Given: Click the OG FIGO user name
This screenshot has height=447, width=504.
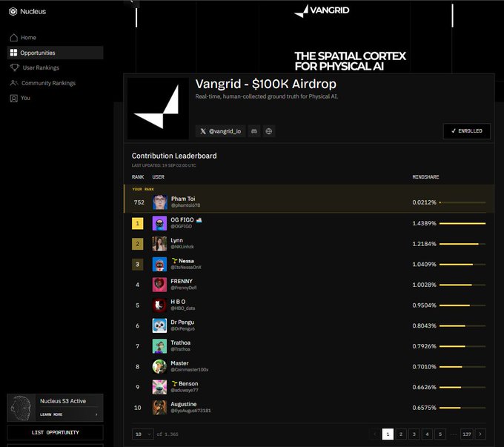Looking at the screenshot, I should coord(182,219).
